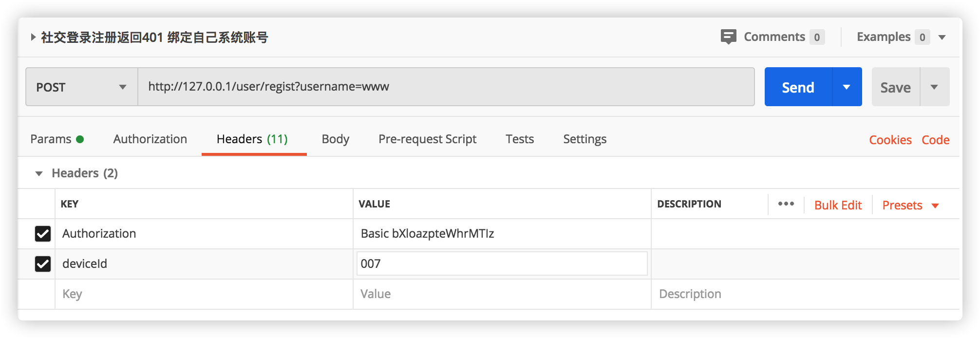The width and height of the screenshot is (980, 338).
Task: Uncheck the deviceId header checkbox
Action: (43, 264)
